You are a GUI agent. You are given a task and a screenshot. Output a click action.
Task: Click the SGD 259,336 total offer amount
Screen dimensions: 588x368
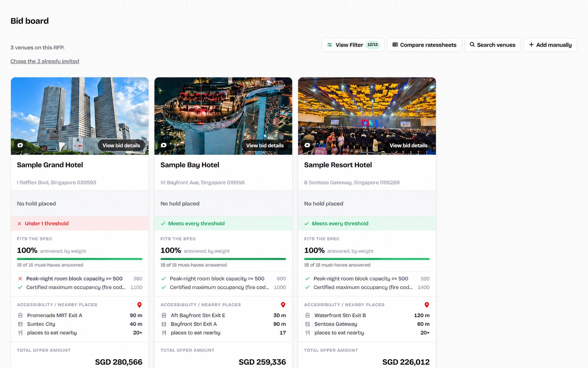(x=262, y=362)
